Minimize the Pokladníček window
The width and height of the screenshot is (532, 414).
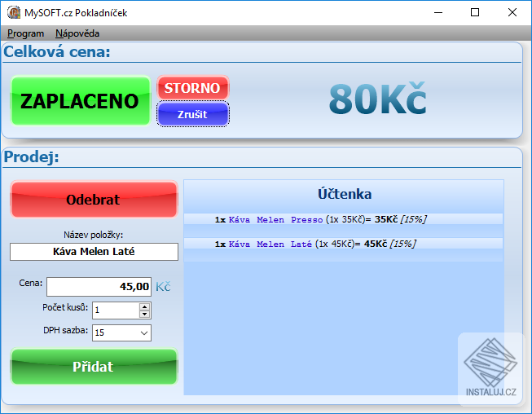point(438,12)
